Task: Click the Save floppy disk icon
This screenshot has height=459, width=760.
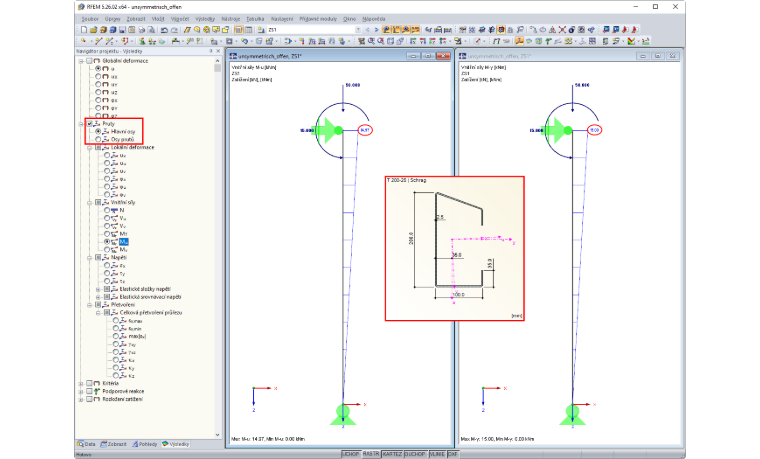Action: (122, 30)
